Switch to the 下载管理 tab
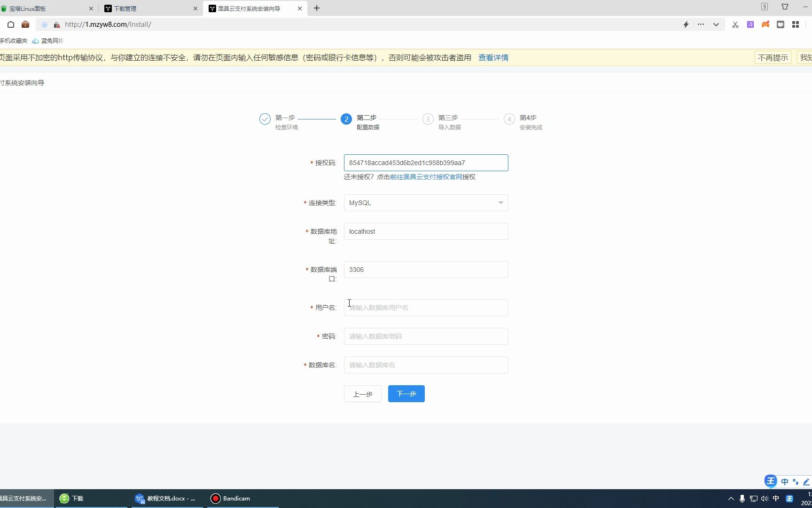This screenshot has width=812, height=508. click(x=150, y=8)
